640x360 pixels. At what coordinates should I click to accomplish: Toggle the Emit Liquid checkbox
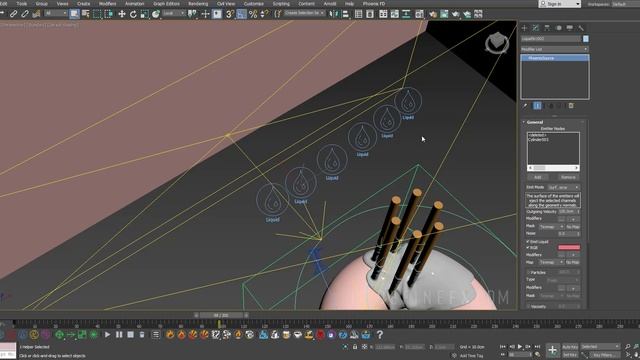pos(528,242)
